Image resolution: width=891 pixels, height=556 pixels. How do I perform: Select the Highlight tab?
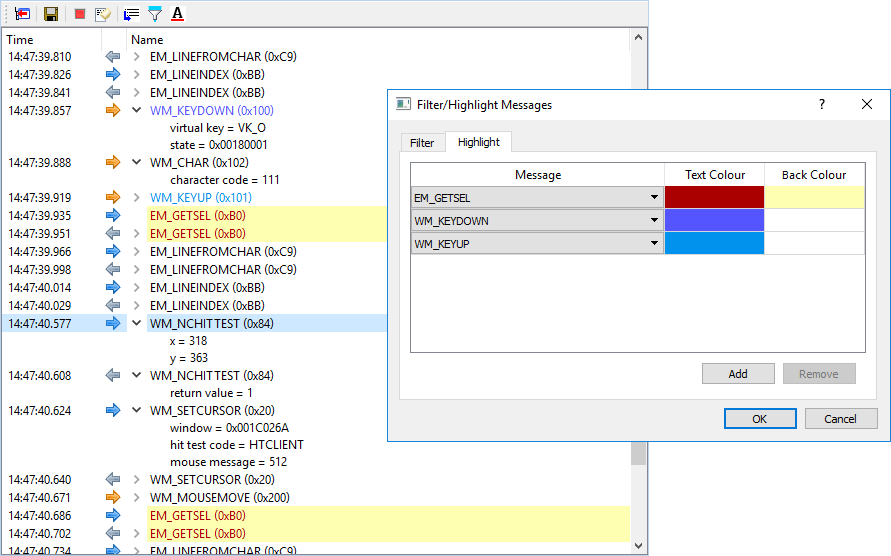479,142
